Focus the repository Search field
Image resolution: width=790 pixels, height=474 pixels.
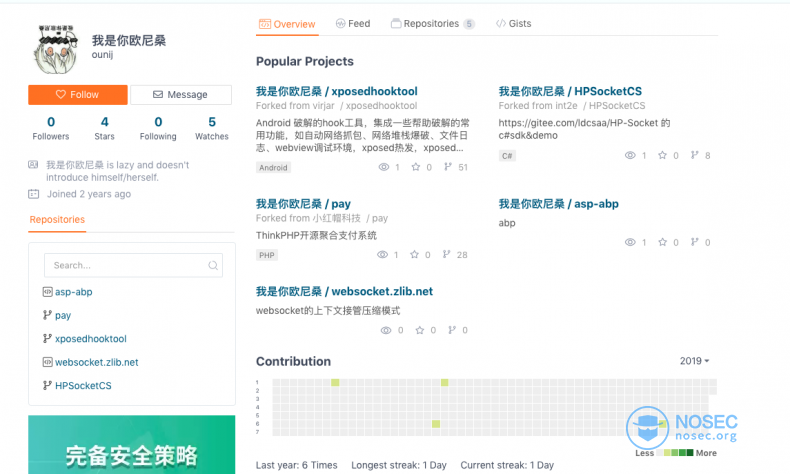[x=133, y=265]
